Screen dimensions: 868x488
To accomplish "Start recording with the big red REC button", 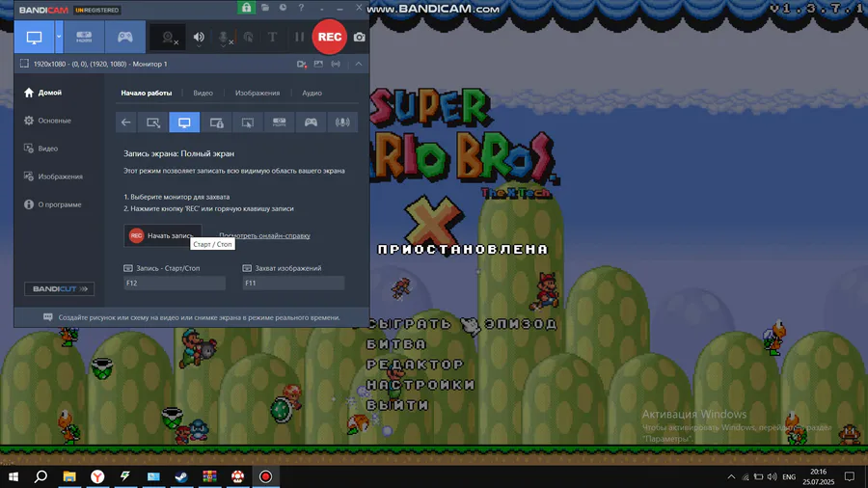I will click(x=330, y=37).
